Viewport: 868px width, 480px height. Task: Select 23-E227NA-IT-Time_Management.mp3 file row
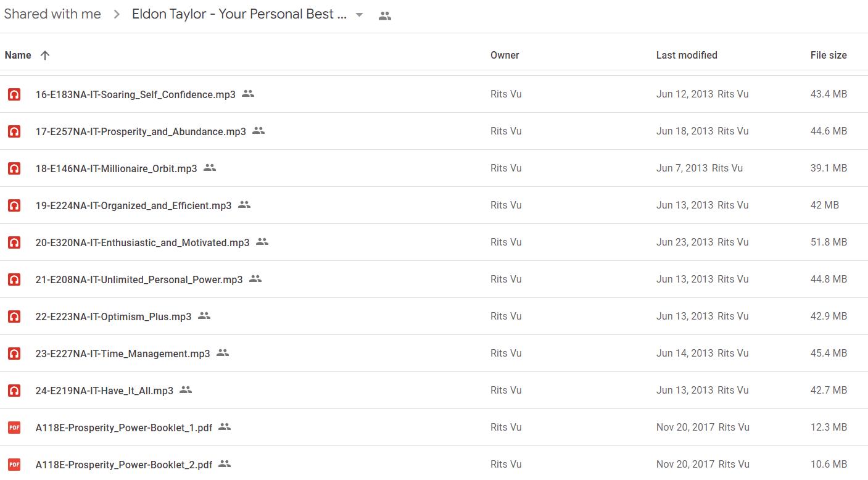pyautogui.click(x=434, y=354)
